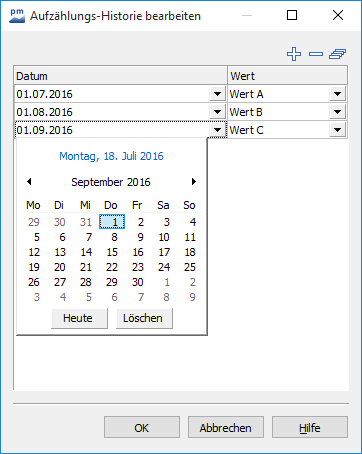The image size is (362, 454).
Task: Select greyed-out day 29 of August
Action: pos(34,222)
